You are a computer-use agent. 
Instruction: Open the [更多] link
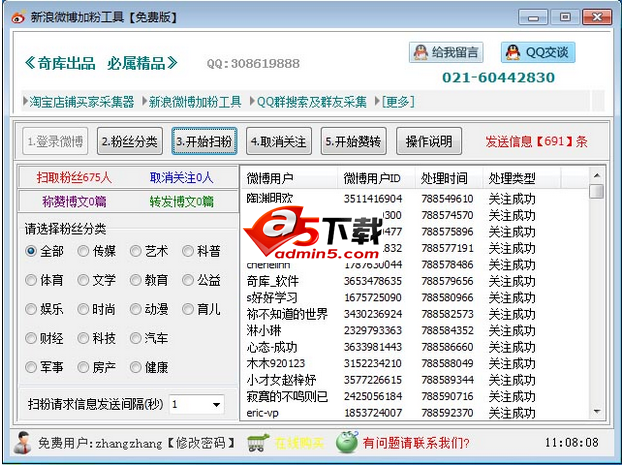click(x=398, y=102)
